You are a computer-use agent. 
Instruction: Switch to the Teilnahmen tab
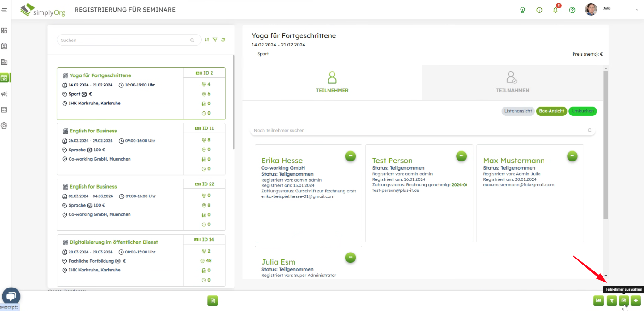512,83
